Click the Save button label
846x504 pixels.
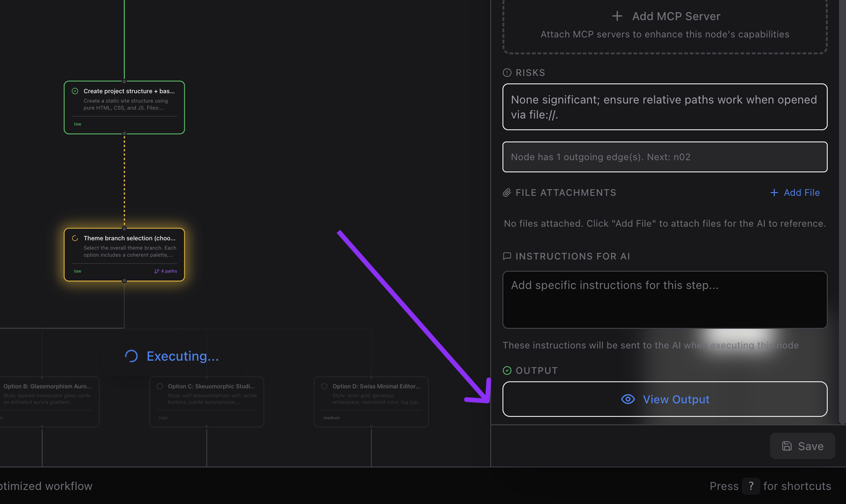pos(811,446)
